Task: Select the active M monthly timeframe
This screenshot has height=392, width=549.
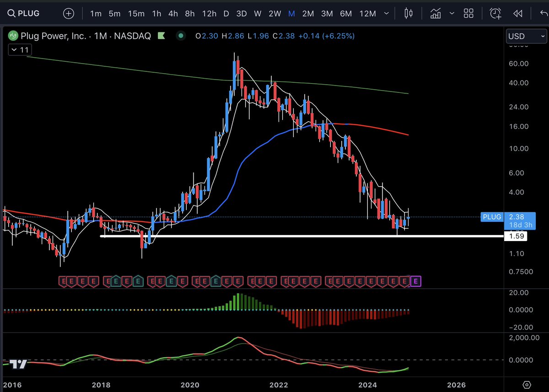Action: pyautogui.click(x=291, y=13)
